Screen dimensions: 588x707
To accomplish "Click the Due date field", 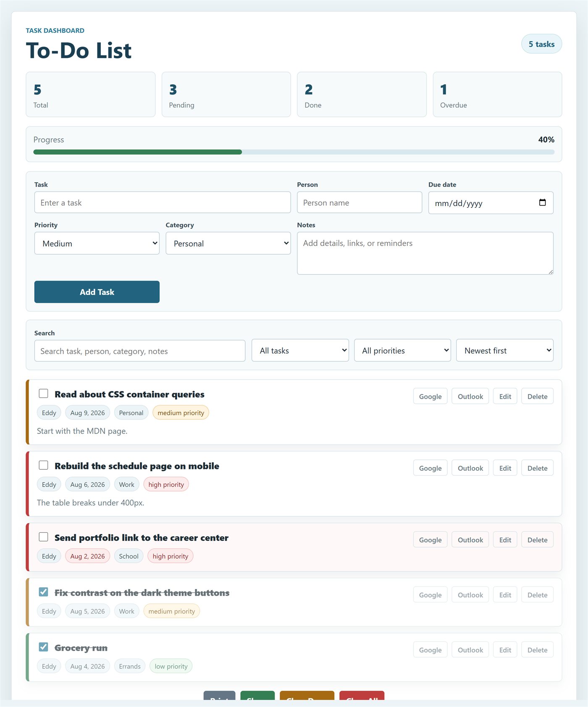I will [x=491, y=203].
